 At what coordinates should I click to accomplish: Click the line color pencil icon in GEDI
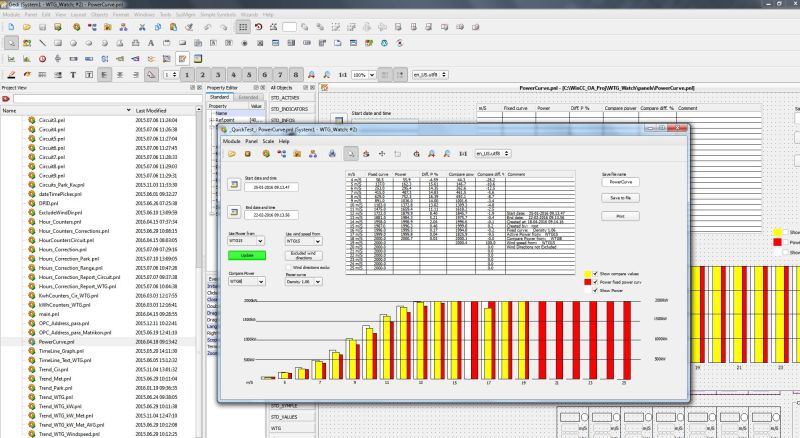click(x=11, y=75)
